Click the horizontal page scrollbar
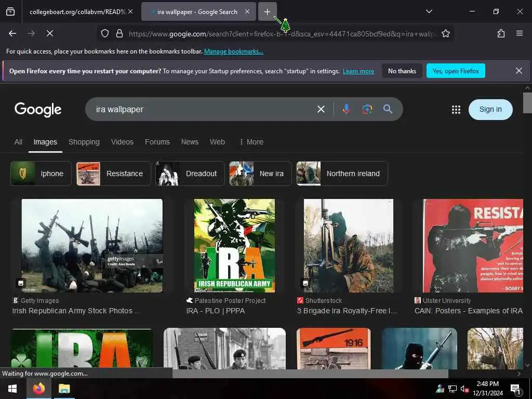532x399 pixels. [310, 374]
